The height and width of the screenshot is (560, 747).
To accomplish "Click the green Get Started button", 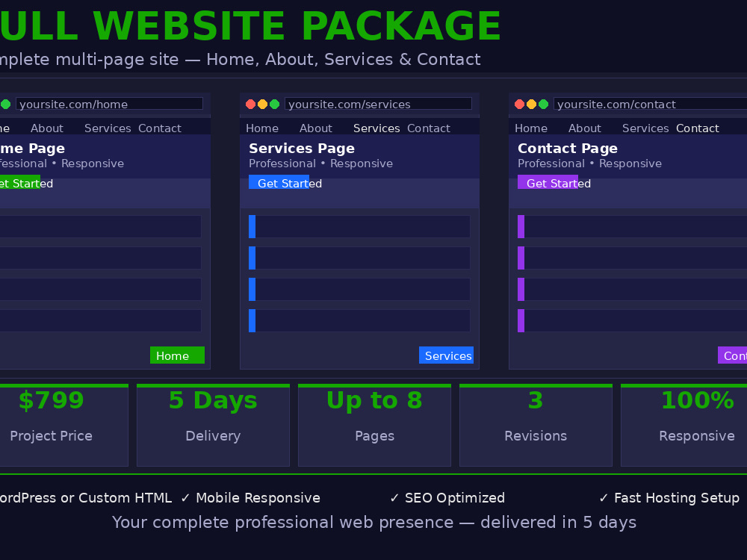I will 20,182.
